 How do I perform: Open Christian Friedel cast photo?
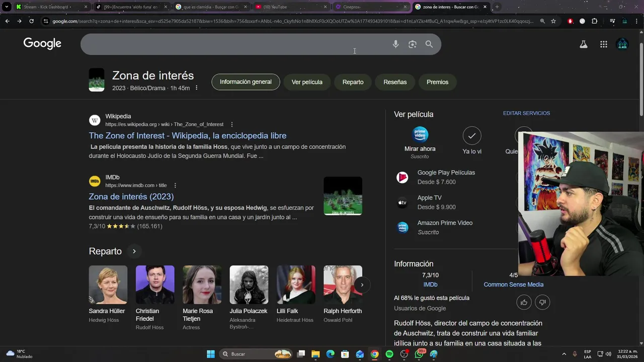click(x=155, y=285)
